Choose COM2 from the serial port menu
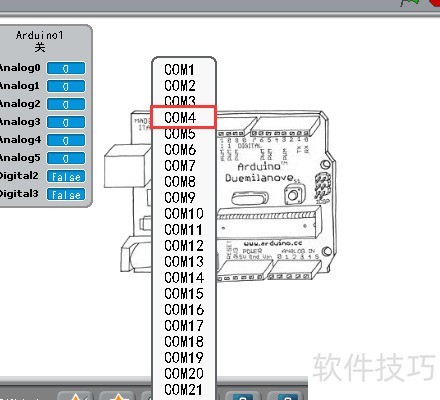 coord(180,86)
